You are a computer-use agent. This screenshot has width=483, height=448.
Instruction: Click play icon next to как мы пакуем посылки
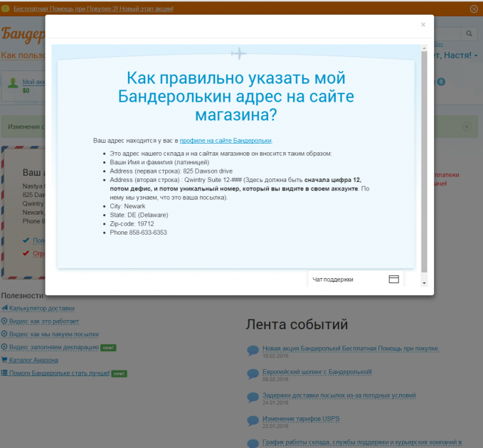tap(4, 334)
